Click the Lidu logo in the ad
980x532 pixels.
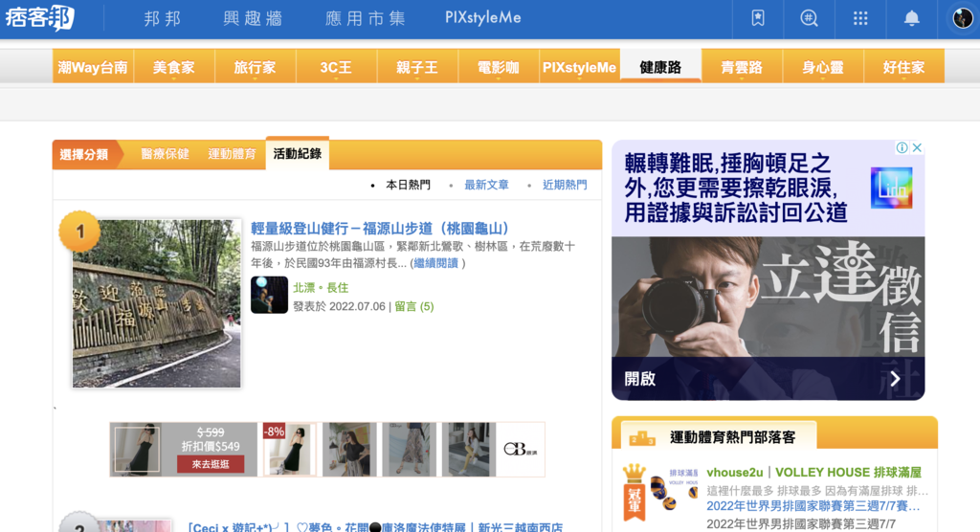891,188
